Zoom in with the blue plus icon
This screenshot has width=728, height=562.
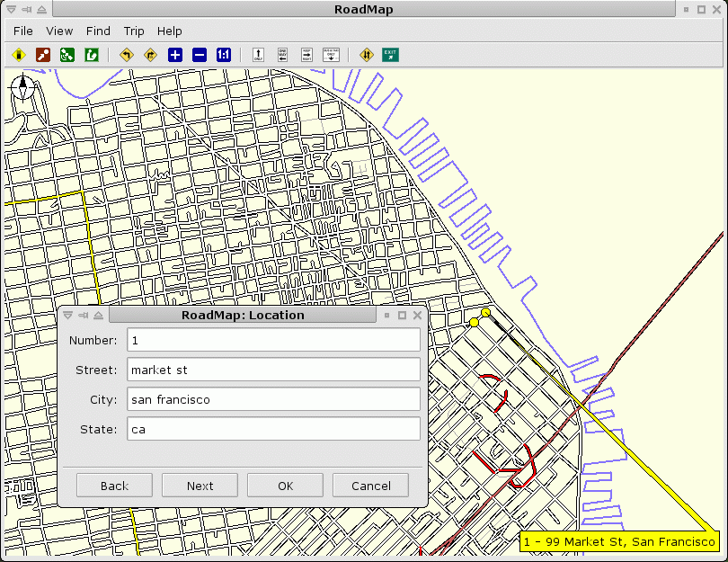(175, 55)
